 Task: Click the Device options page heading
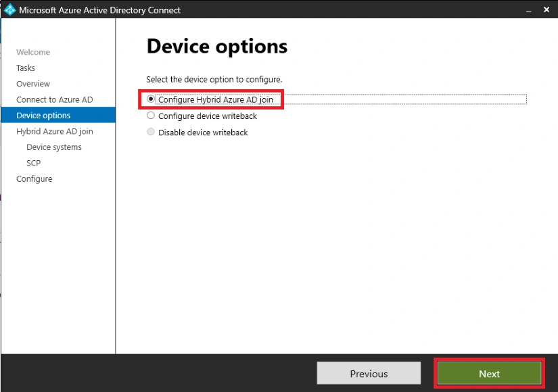click(x=216, y=47)
